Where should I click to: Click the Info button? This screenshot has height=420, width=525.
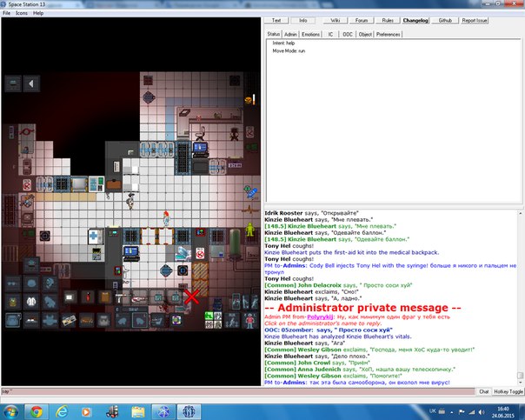[x=303, y=20]
